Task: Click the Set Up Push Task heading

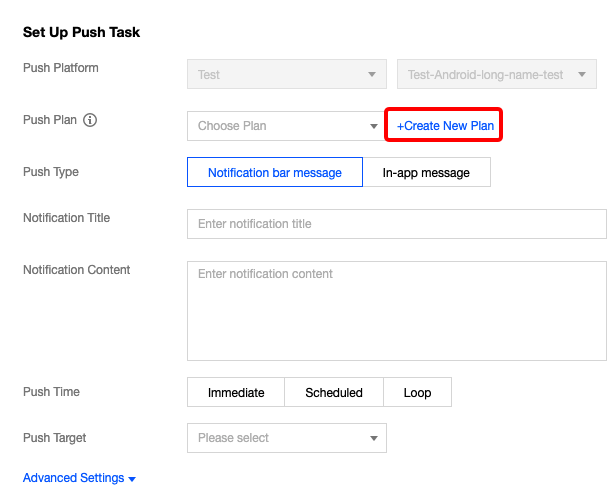Action: 81,32
